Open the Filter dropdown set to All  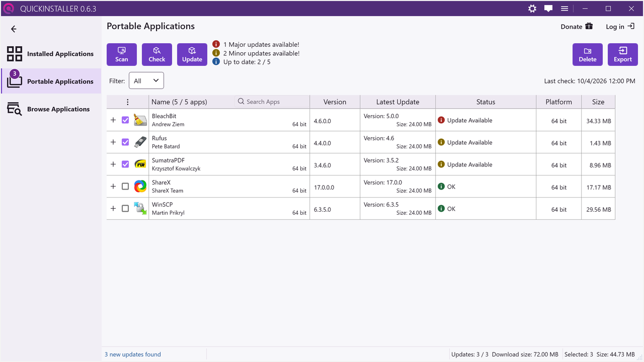coord(146,80)
